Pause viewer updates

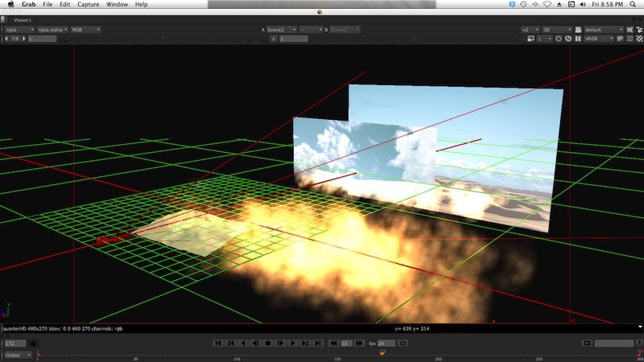pyautogui.click(x=578, y=39)
